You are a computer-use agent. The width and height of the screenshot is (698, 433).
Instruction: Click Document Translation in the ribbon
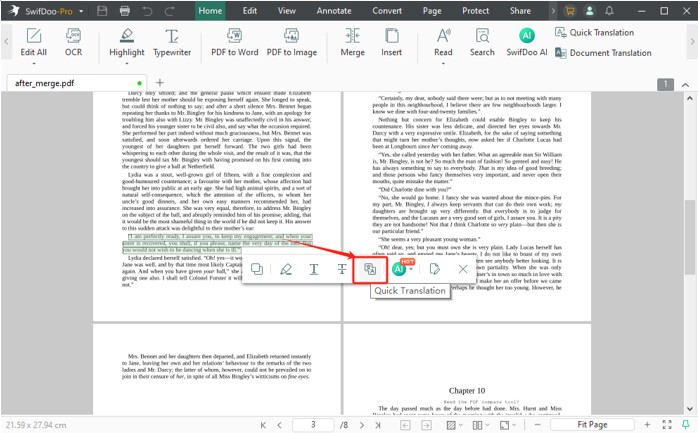(x=603, y=53)
